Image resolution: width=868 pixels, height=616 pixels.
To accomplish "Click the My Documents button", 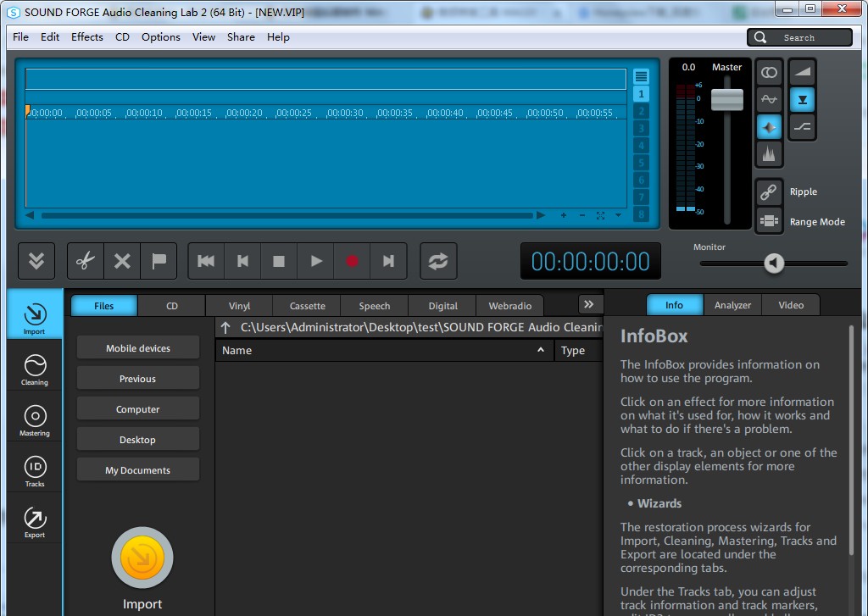I will tap(137, 469).
